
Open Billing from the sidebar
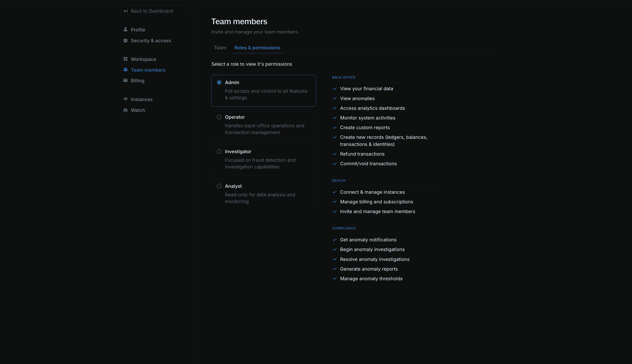[x=138, y=81]
